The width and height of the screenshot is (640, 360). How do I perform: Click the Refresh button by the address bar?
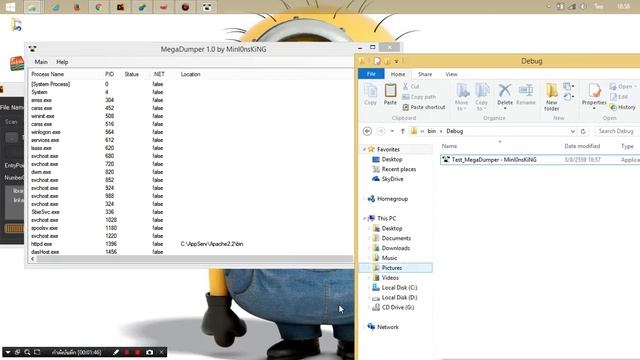click(583, 131)
